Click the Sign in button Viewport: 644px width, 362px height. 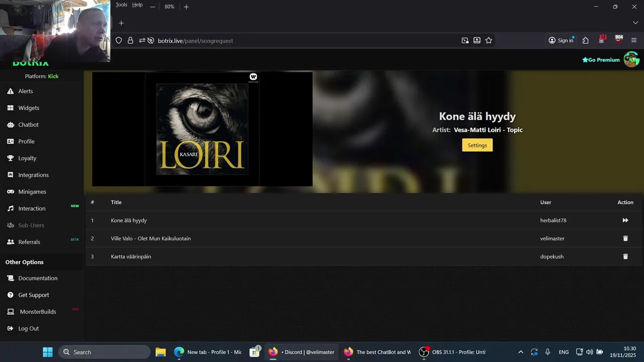561,40
